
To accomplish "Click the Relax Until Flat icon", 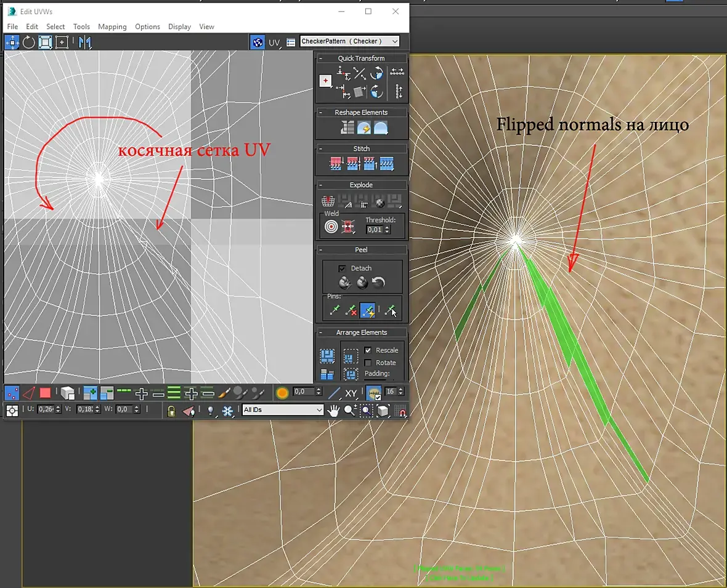I will tap(364, 128).
